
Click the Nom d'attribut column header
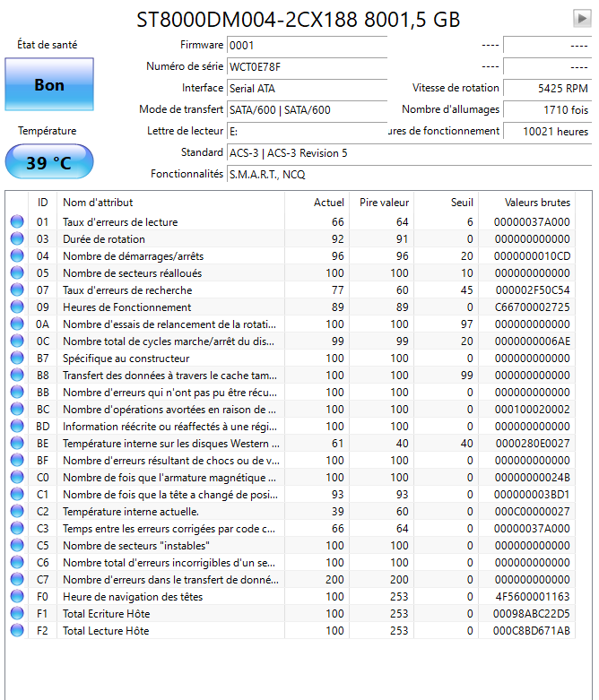pyautogui.click(x=170, y=203)
